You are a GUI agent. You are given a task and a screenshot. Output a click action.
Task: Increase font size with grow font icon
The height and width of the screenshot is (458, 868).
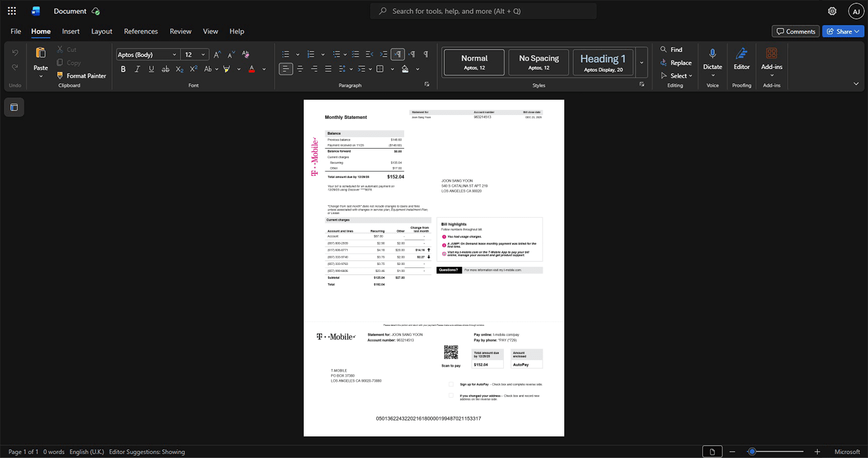coord(217,55)
